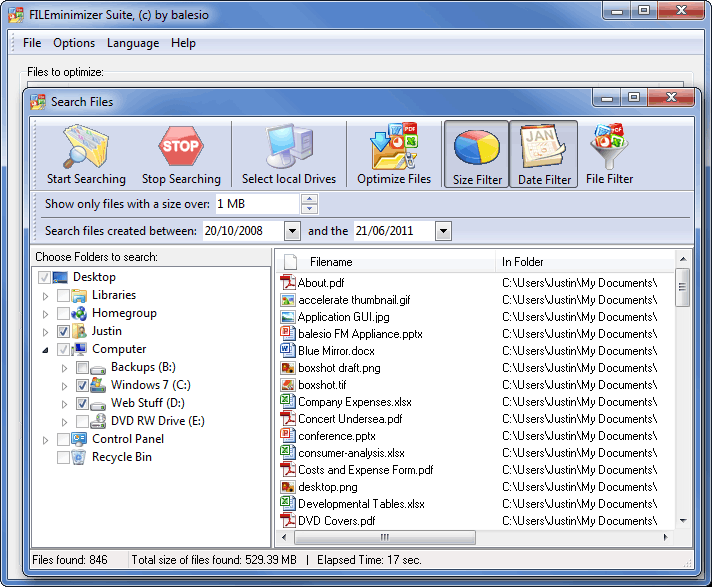
Task: Click the file size input field
Action: [x=256, y=204]
